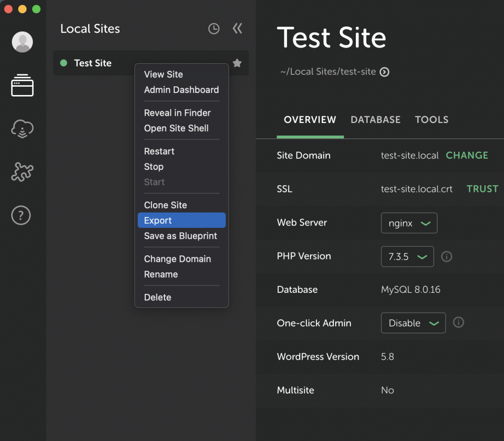Switch to the Tools tab

click(432, 120)
